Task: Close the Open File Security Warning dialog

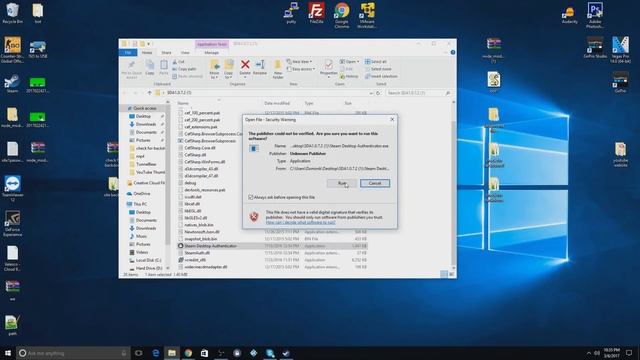Action: click(392, 119)
